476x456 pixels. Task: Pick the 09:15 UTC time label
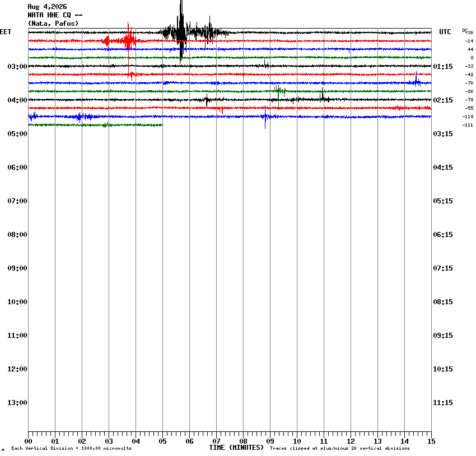(x=443, y=336)
